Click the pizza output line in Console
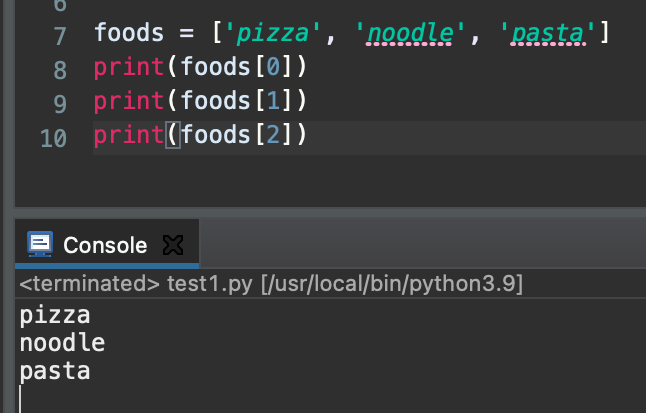The width and height of the screenshot is (646, 413). 55,316
